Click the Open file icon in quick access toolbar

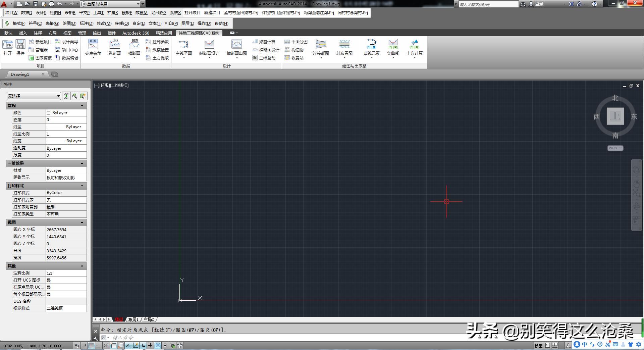click(x=28, y=4)
